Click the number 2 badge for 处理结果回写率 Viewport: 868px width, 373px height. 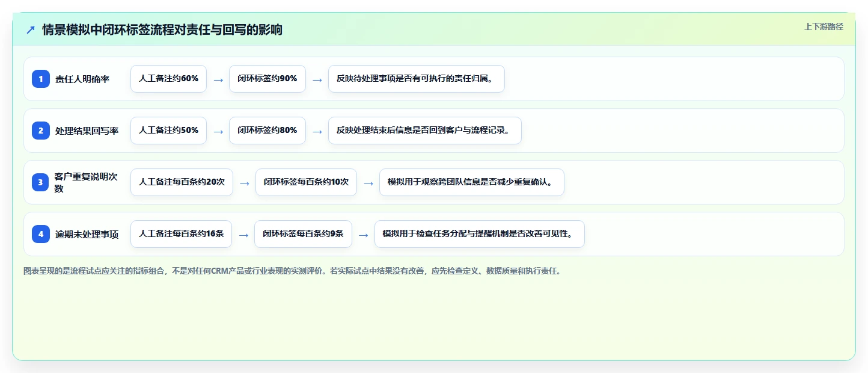point(41,131)
